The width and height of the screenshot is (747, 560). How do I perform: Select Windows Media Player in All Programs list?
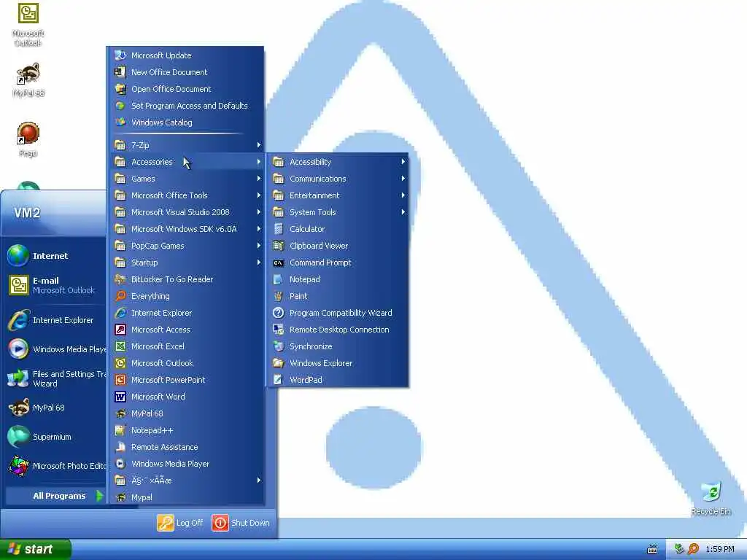(x=186, y=464)
